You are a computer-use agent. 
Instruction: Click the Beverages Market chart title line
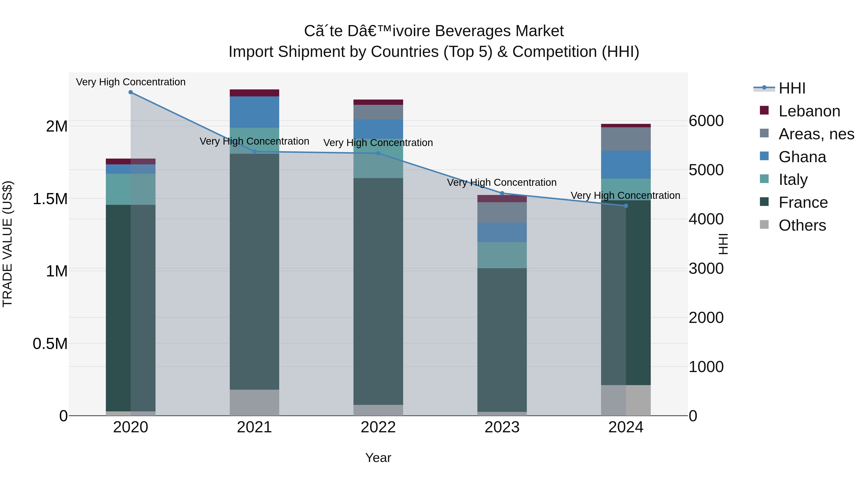click(x=434, y=31)
